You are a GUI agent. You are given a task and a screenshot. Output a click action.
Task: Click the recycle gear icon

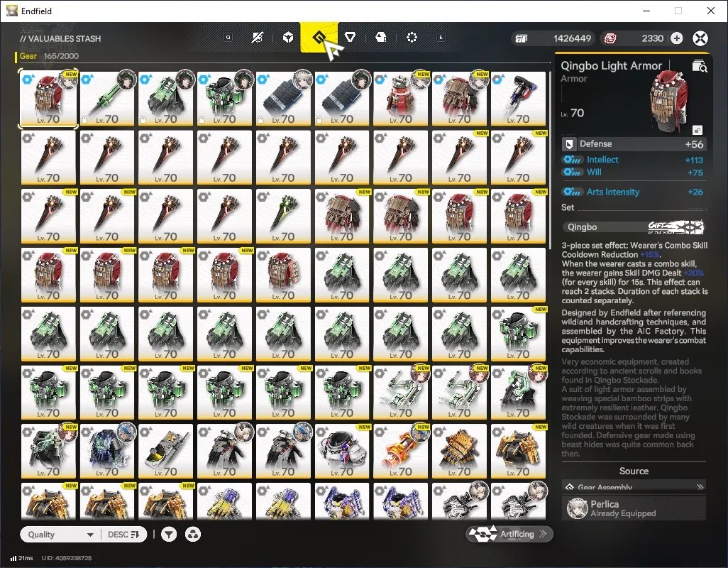tap(193, 535)
